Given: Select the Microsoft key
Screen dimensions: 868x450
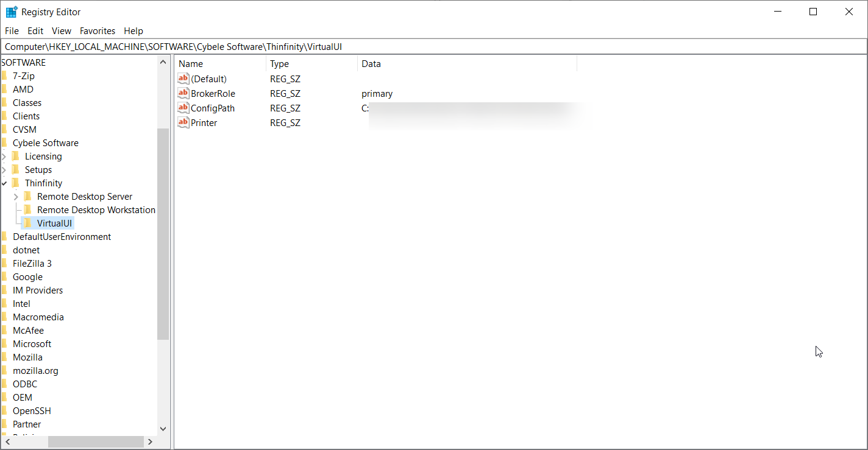Looking at the screenshot, I should tap(32, 343).
